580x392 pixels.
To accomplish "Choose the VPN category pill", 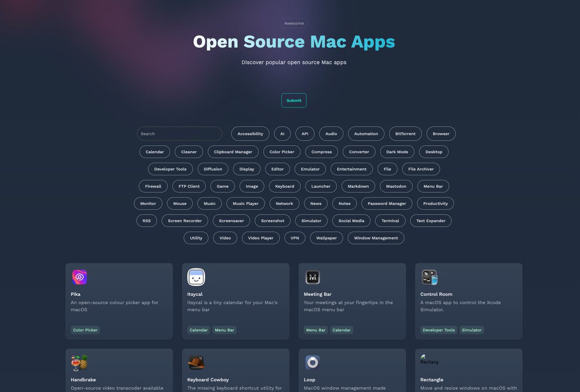I will tap(295, 238).
